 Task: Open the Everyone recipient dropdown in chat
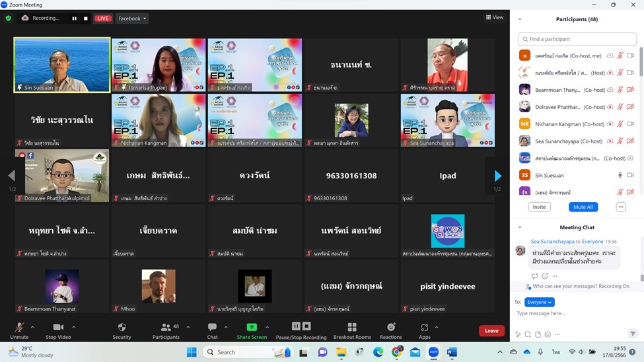[x=540, y=302]
